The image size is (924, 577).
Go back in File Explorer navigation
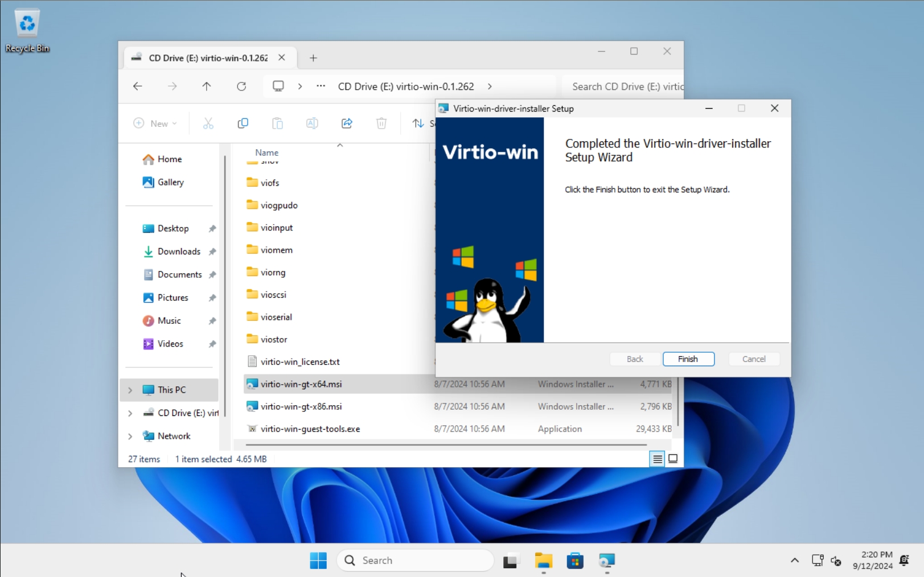tap(138, 86)
